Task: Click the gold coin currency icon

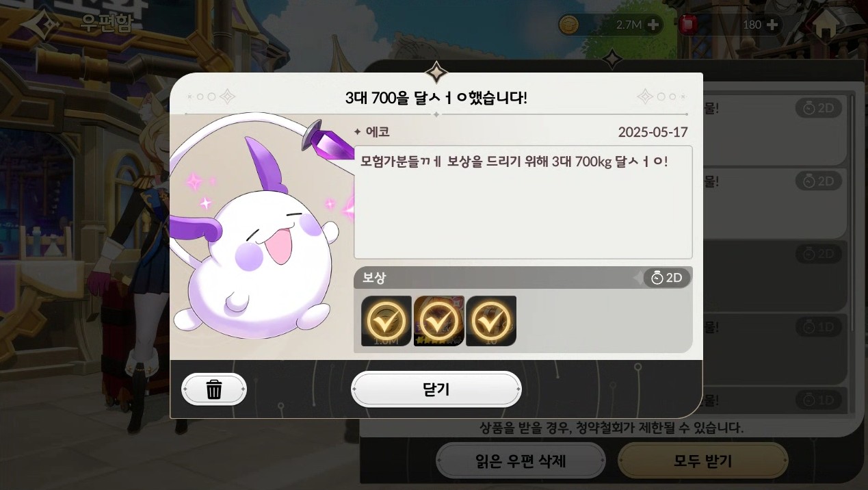Action: tap(569, 25)
